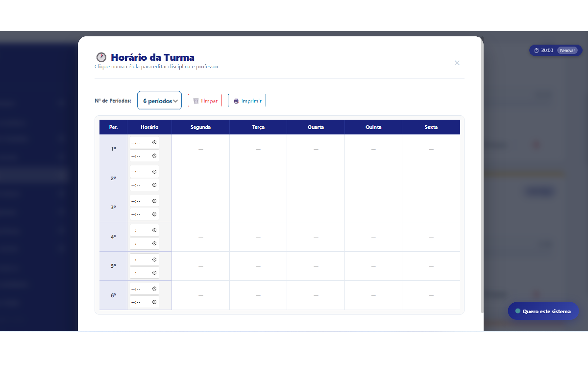This screenshot has width=588, height=368.
Task: Click the Sexta cell in 6th period
Action: (431, 295)
